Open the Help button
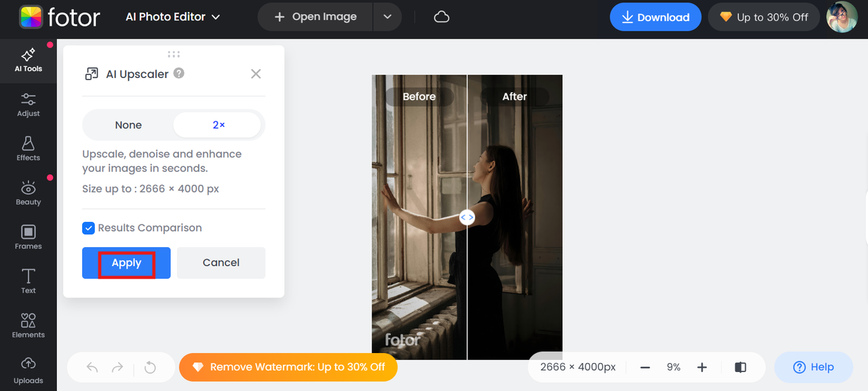 814,367
